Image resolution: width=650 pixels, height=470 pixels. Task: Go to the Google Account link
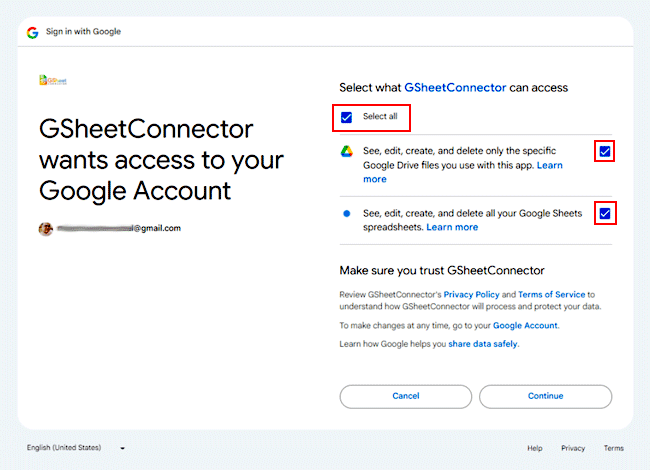pos(525,326)
